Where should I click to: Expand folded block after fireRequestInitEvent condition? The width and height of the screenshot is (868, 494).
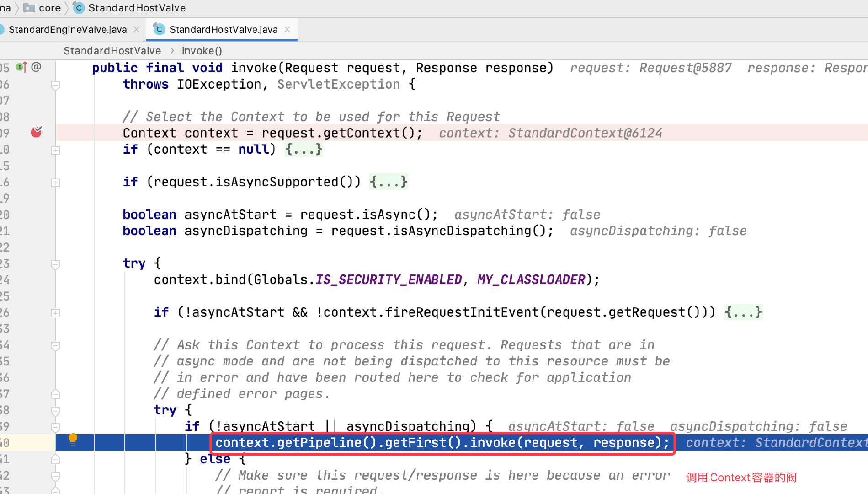[x=743, y=312]
